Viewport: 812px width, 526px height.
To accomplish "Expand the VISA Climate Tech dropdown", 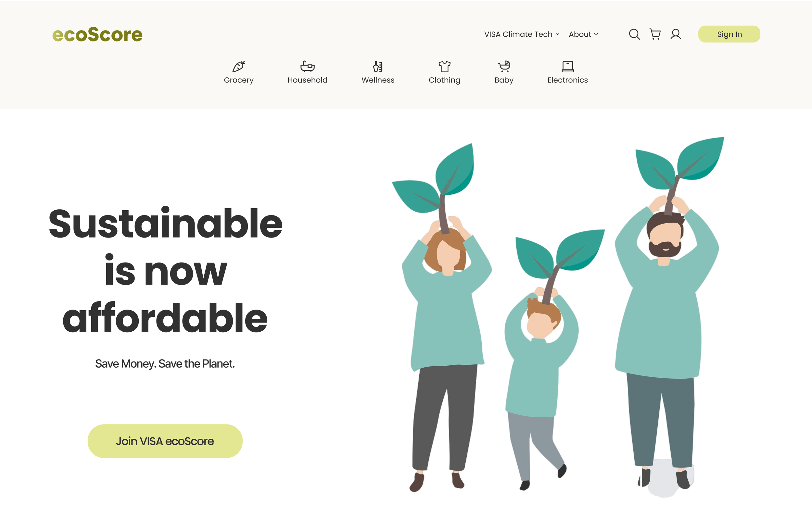I will (522, 34).
